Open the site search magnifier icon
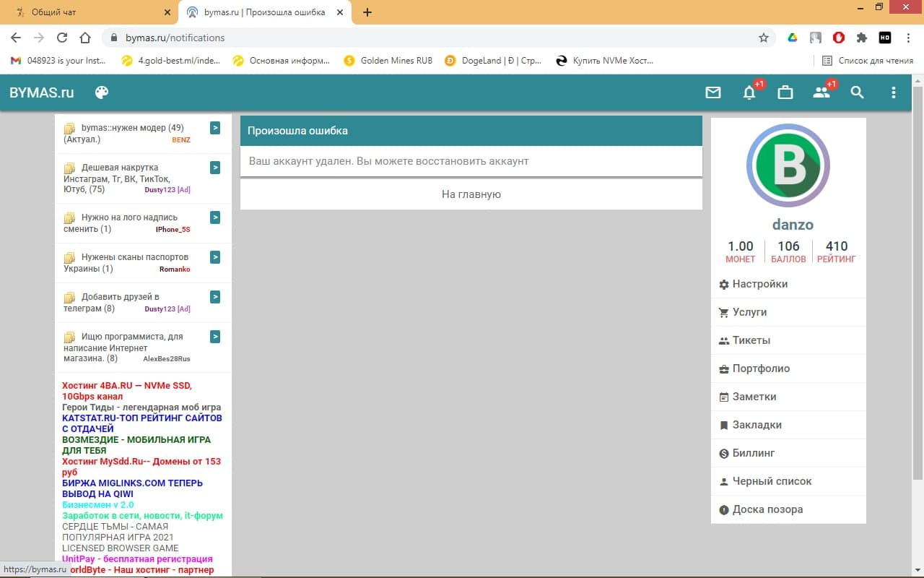The width and height of the screenshot is (924, 578). [857, 92]
